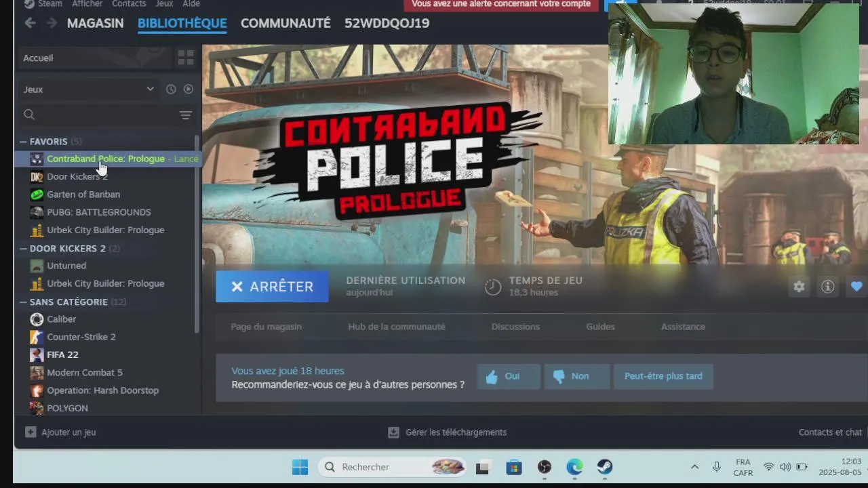The height and width of the screenshot is (488, 868).
Task: Open advanced filter options icon
Action: pos(185,115)
